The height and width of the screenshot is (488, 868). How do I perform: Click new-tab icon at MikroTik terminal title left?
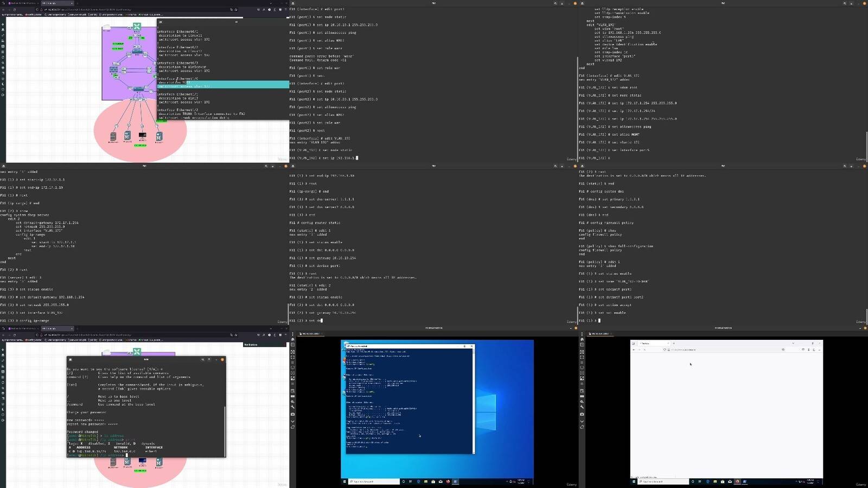(x=71, y=359)
